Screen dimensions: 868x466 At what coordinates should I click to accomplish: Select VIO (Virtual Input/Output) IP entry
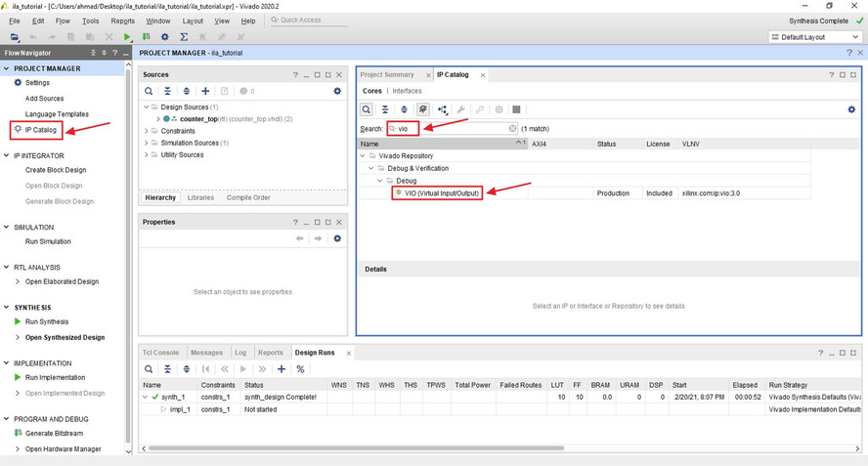point(442,193)
